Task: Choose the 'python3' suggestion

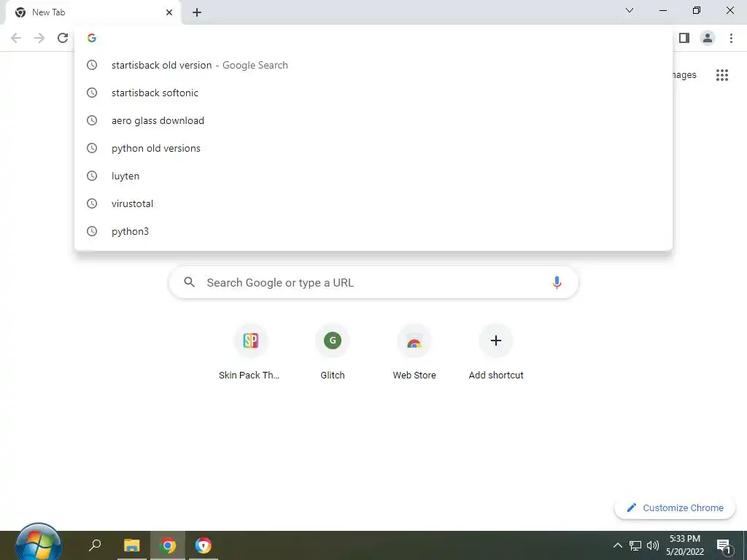Action: pos(373,231)
